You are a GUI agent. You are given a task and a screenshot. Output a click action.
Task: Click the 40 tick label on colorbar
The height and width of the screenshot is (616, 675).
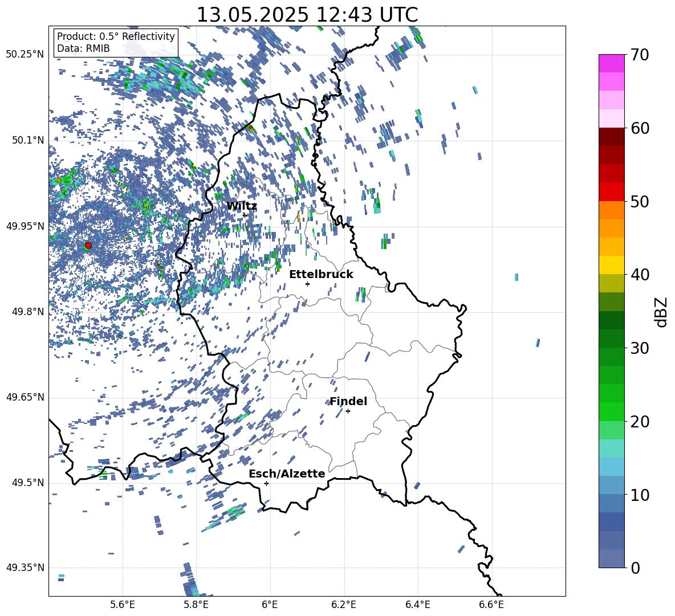[x=640, y=275]
